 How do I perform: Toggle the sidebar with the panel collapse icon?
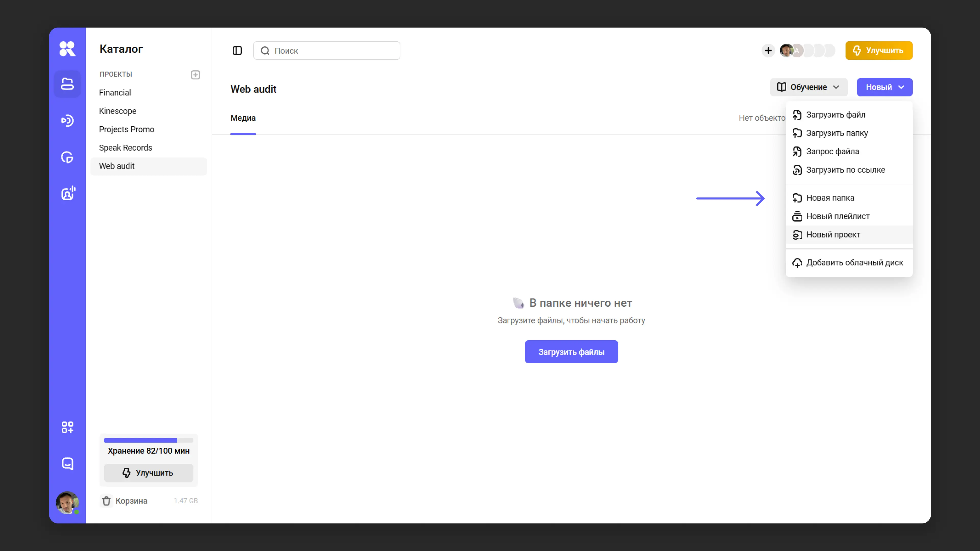pyautogui.click(x=237, y=50)
